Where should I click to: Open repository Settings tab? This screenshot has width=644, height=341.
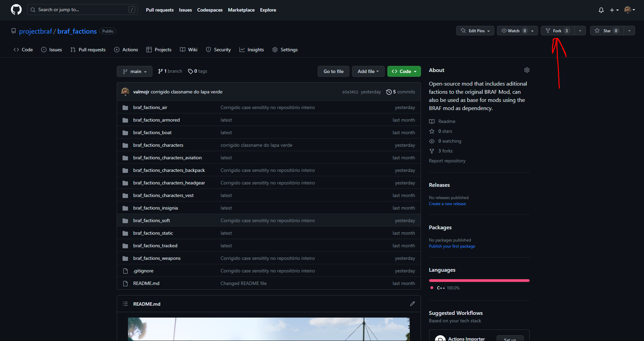click(x=285, y=50)
